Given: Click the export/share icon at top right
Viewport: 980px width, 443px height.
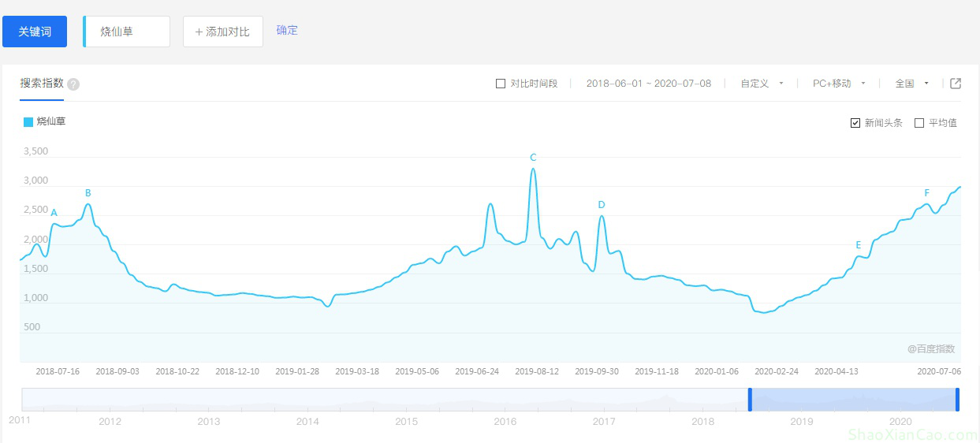Looking at the screenshot, I should point(956,84).
